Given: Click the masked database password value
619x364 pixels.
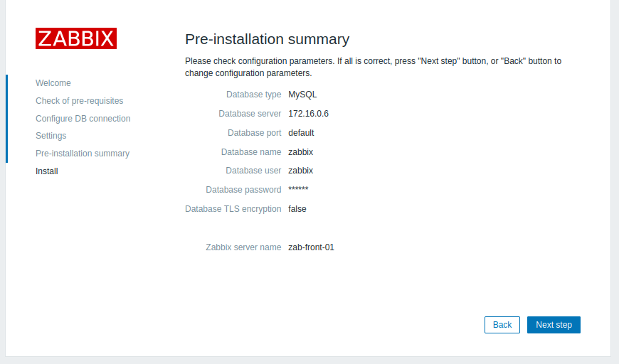Looking at the screenshot, I should (x=298, y=190).
